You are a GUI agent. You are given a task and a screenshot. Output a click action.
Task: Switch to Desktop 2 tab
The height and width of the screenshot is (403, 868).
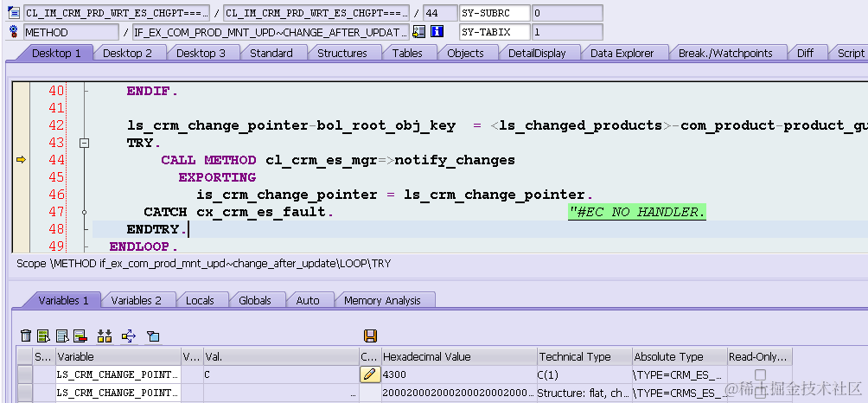point(127,53)
